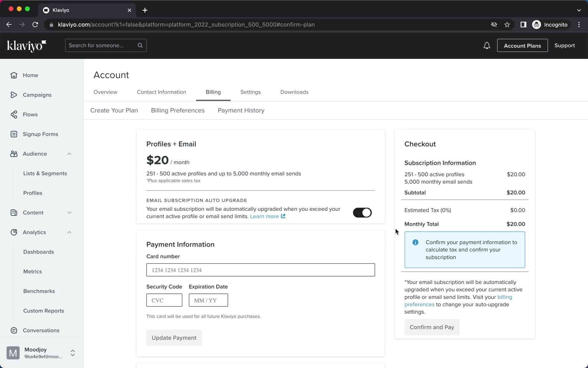Follow the billing preferences link
The width and height of the screenshot is (588, 368).
pyautogui.click(x=458, y=301)
